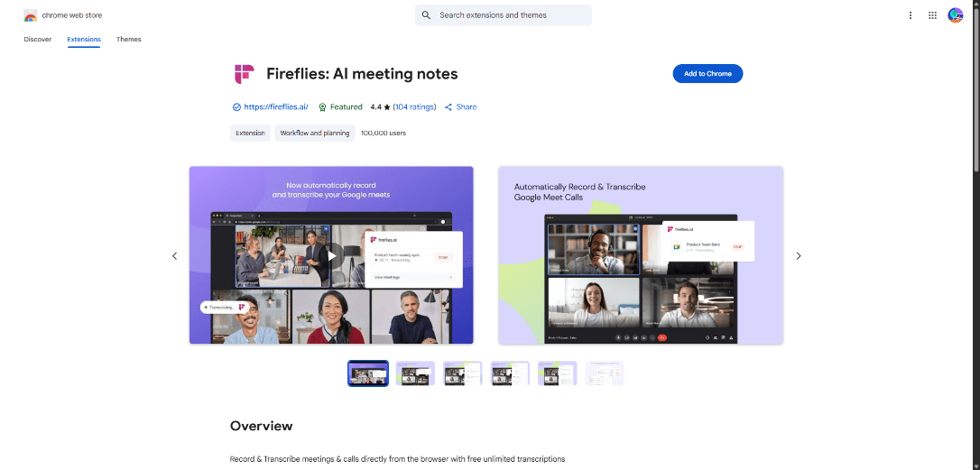This screenshot has height=470, width=980.
Task: Switch to the Discover tab
Action: pos(38,40)
